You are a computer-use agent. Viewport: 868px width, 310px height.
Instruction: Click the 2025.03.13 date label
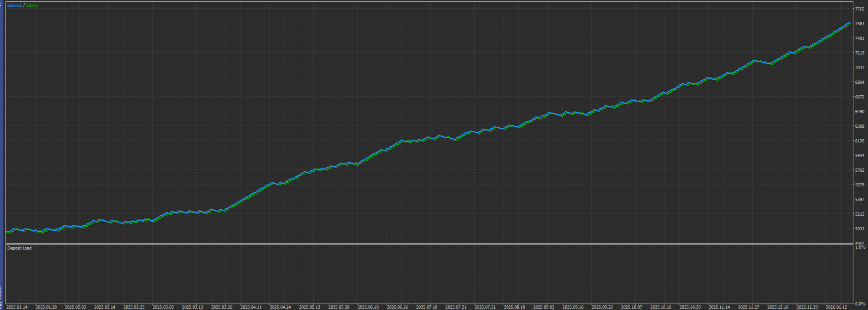click(193, 307)
